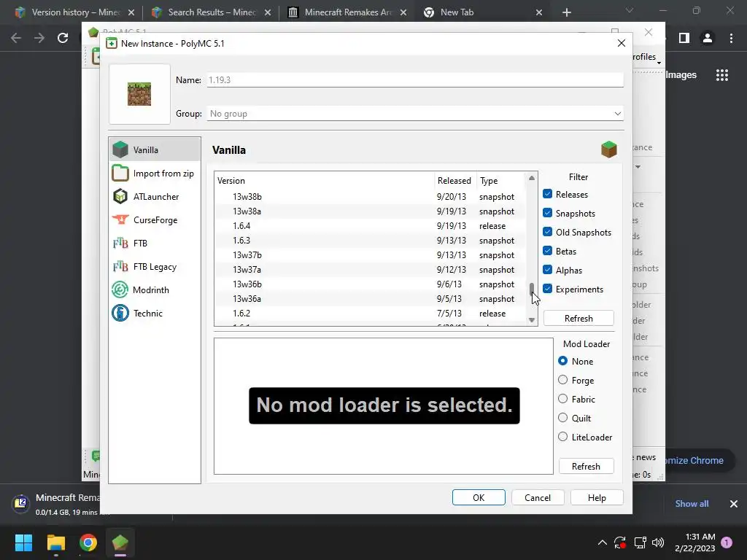Viewport: 747px width, 560px height.
Task: Select the FTB source icon
Action: click(120, 243)
